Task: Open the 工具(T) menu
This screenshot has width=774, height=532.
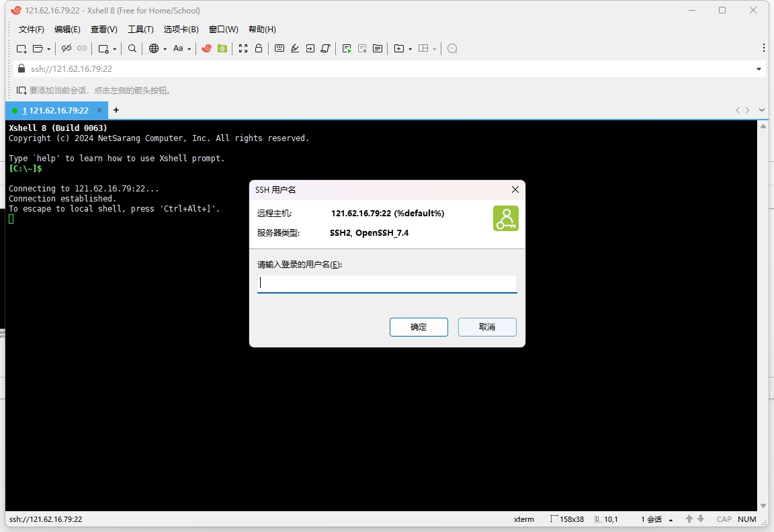Action: pos(140,29)
